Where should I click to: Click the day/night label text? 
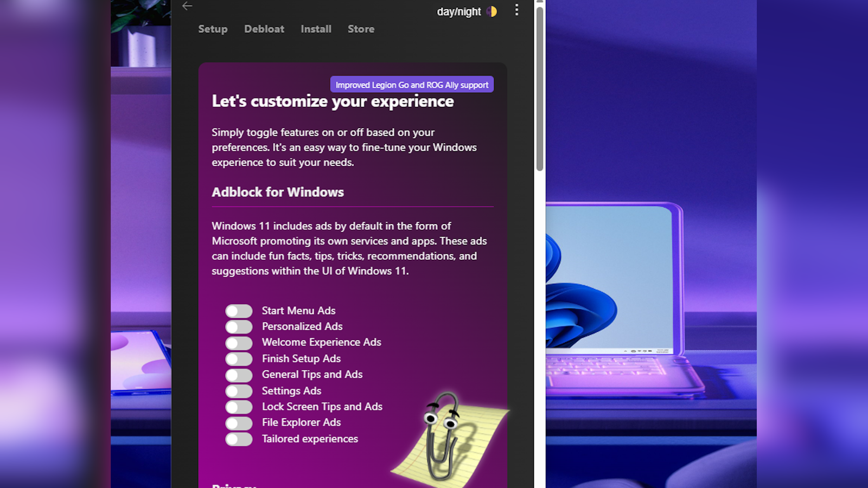[x=459, y=12]
